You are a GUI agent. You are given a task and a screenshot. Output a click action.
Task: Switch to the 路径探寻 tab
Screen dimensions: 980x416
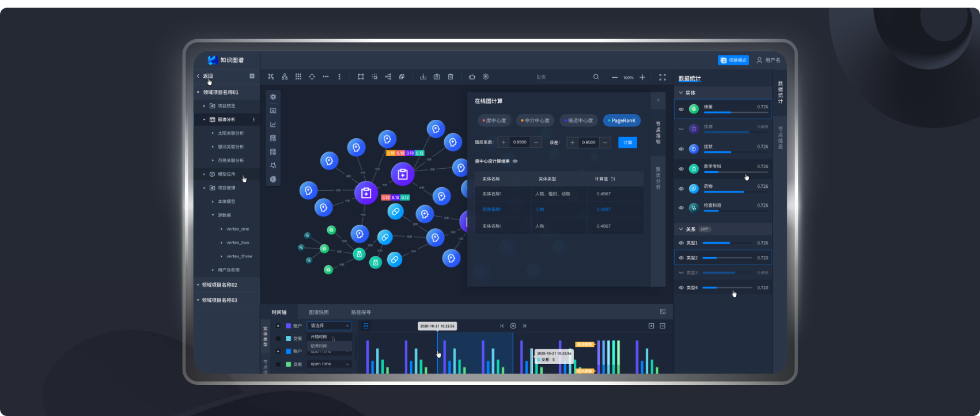[361, 312]
